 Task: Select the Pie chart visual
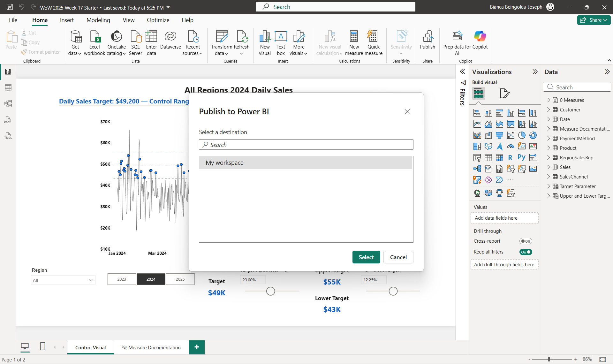pos(522,135)
